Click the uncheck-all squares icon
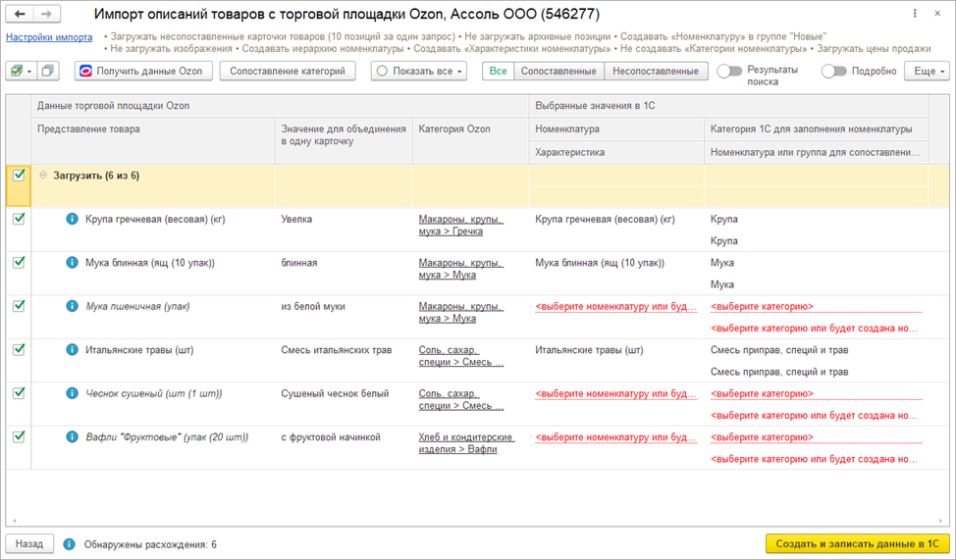This screenshot has height=560, width=956. [49, 72]
